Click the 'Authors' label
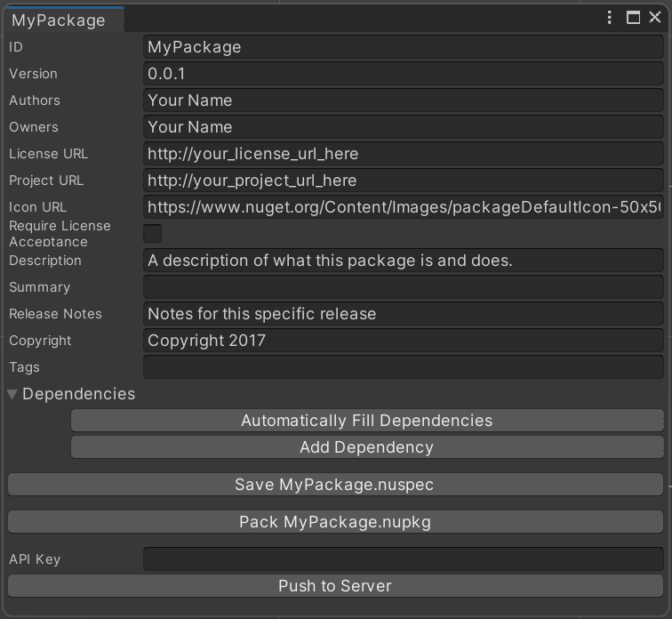This screenshot has width=672, height=619. pos(35,100)
